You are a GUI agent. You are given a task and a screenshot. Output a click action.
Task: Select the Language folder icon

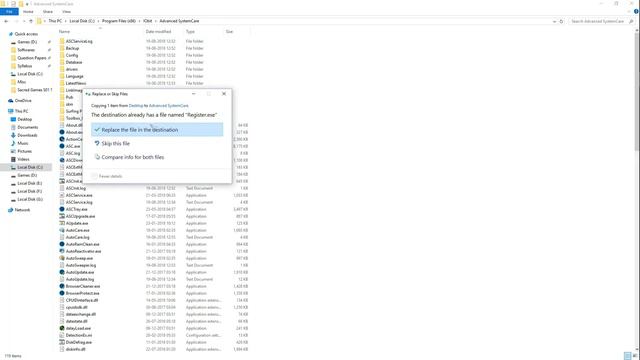(62, 76)
